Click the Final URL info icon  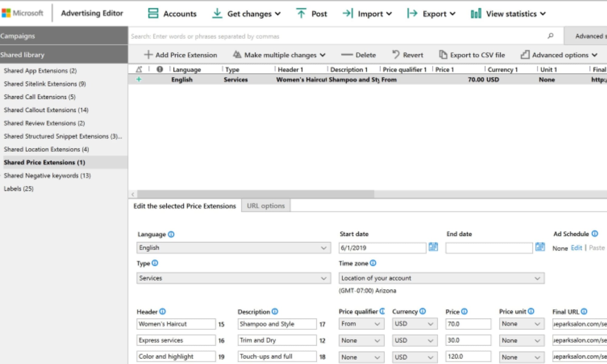click(584, 312)
